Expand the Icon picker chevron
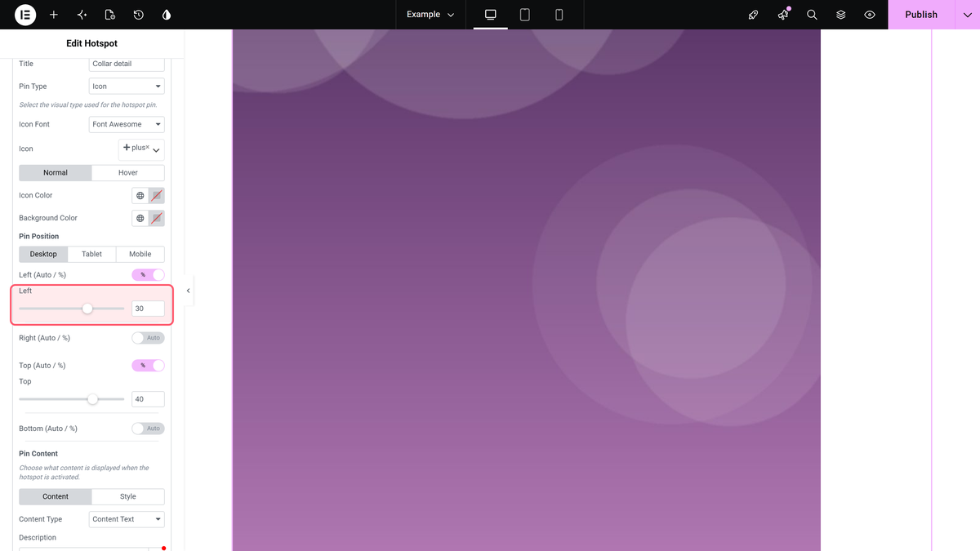Image resolution: width=980 pixels, height=551 pixels. click(156, 150)
